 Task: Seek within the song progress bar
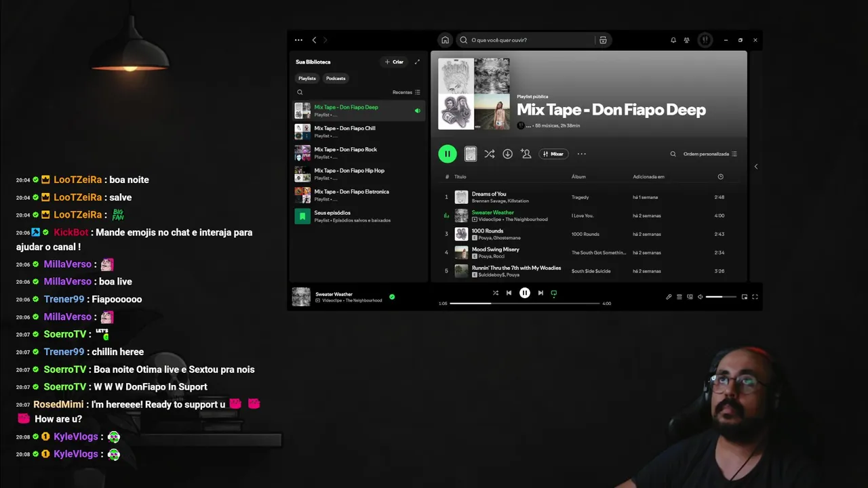525,304
